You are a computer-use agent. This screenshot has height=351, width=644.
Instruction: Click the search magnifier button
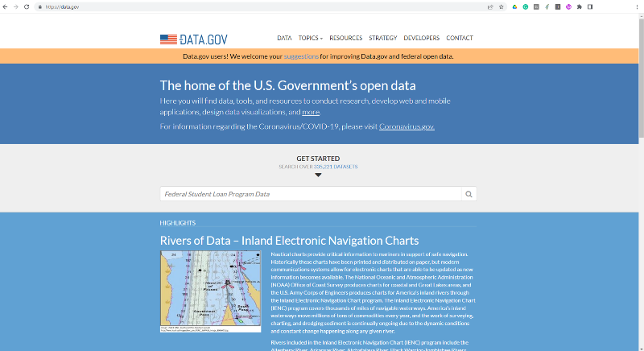click(469, 194)
